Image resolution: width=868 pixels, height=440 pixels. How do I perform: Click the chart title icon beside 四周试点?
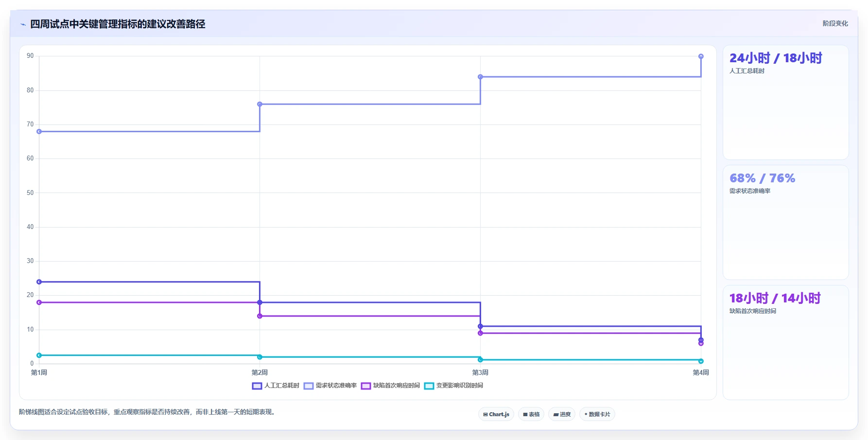pos(23,24)
